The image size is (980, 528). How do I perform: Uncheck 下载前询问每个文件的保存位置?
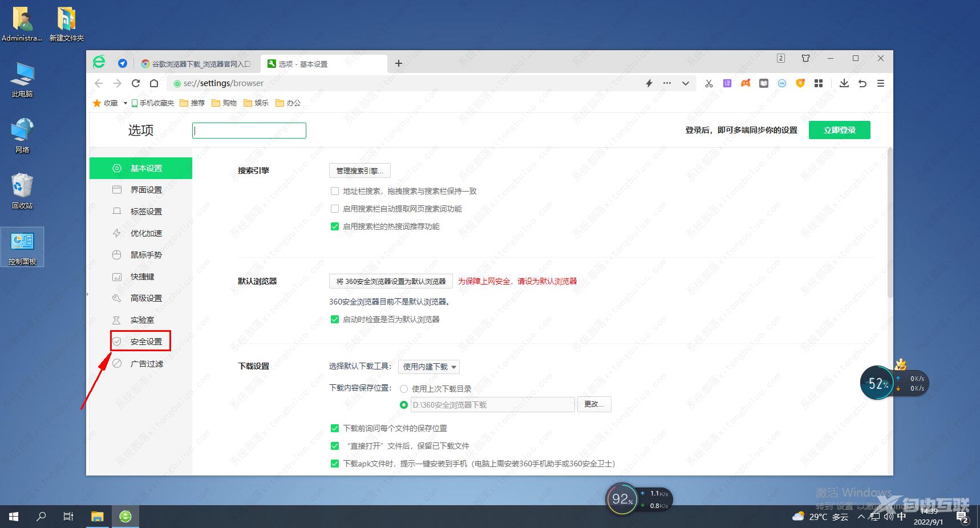tap(335, 428)
